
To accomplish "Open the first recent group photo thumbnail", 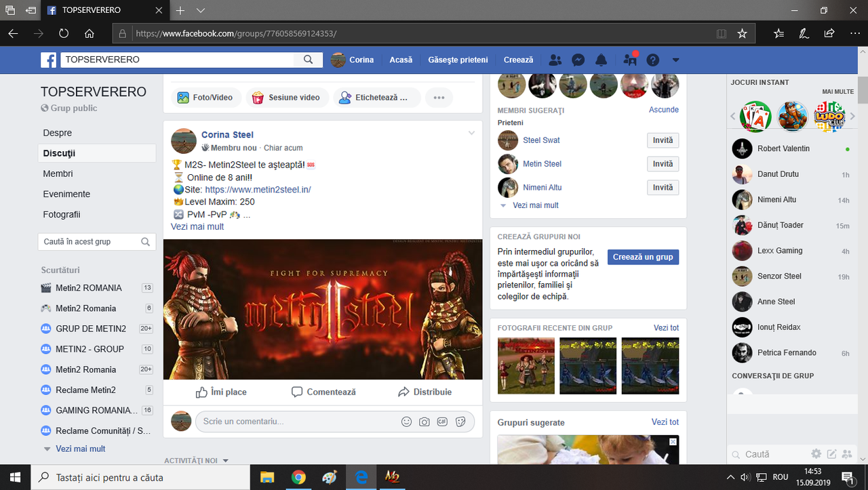I will 526,365.
